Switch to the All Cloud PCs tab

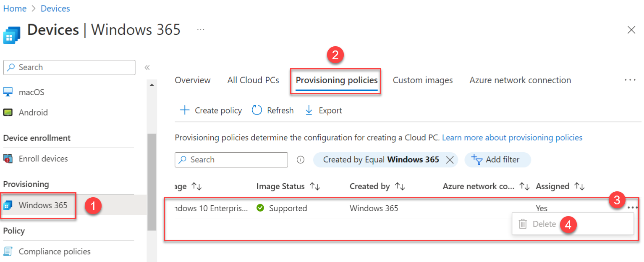[x=253, y=80]
